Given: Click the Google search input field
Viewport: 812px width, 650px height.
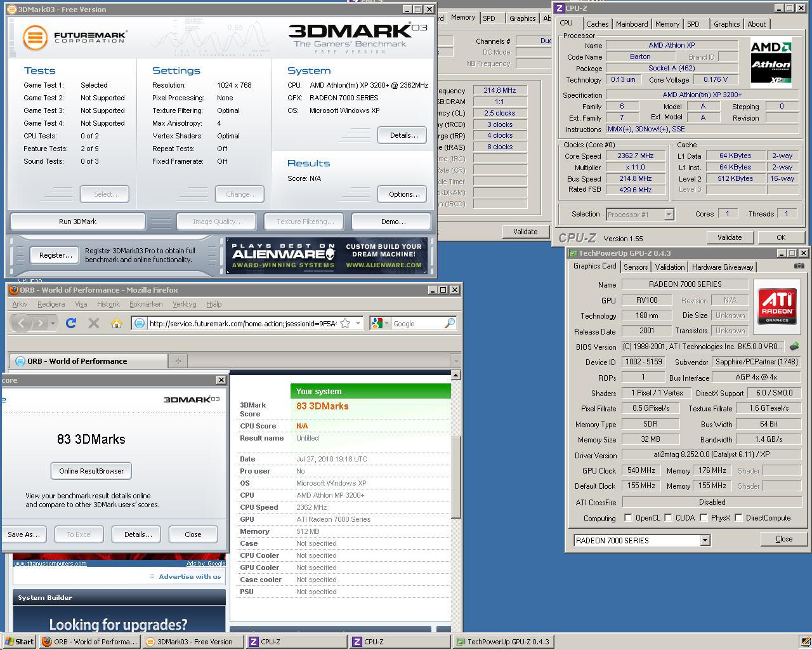Looking at the screenshot, I should click(x=417, y=323).
